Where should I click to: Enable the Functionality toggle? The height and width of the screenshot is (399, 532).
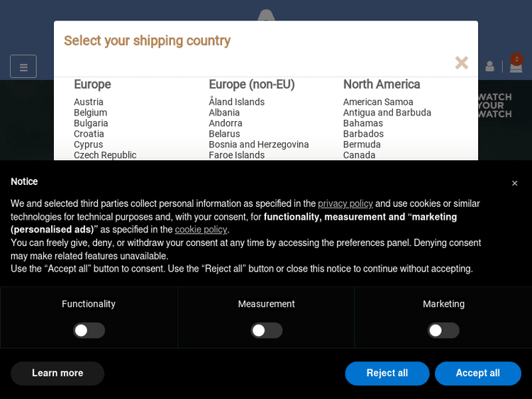tap(89, 330)
